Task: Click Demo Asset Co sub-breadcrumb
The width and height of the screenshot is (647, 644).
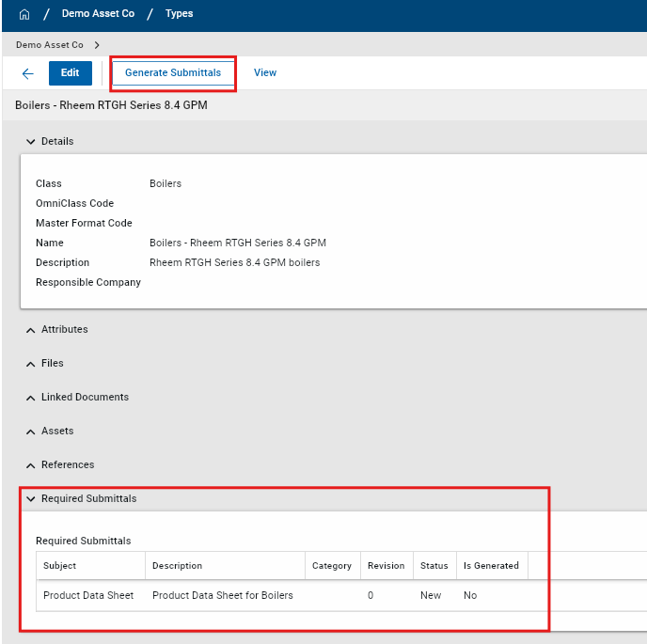Action: coord(50,45)
